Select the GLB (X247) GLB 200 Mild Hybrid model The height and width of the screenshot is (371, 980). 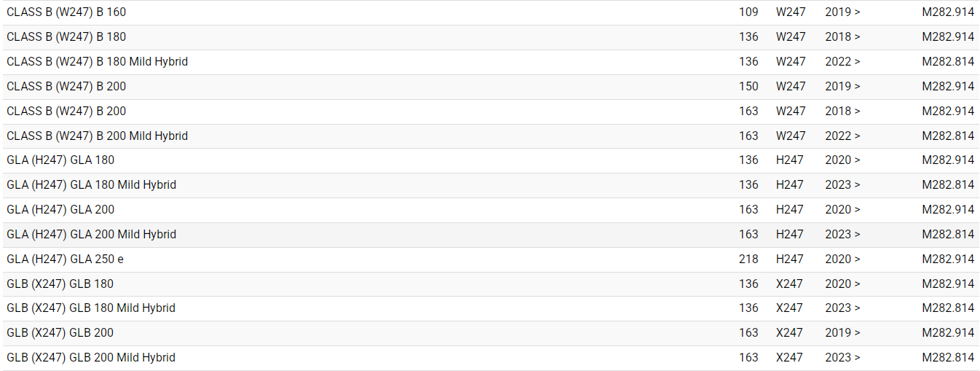click(x=91, y=358)
